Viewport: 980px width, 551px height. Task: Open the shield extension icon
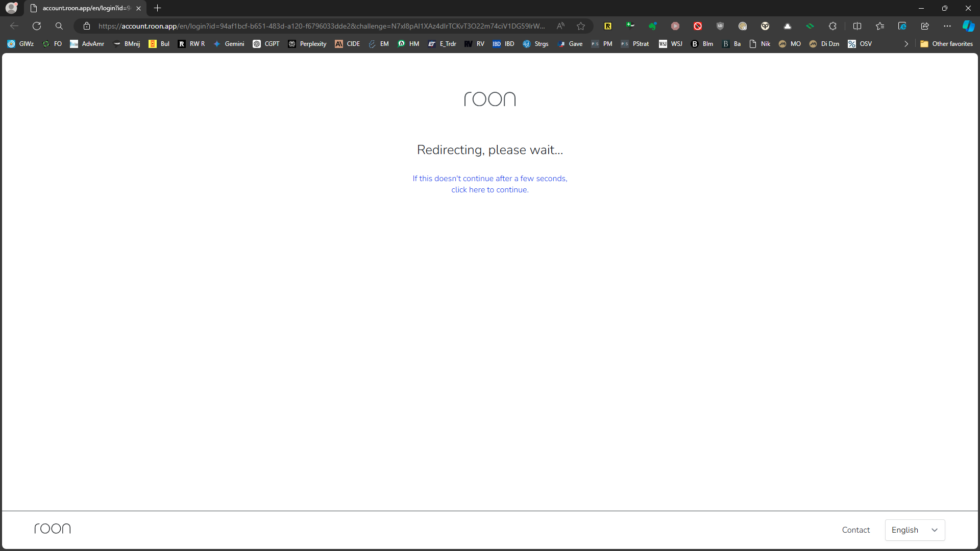pyautogui.click(x=720, y=26)
